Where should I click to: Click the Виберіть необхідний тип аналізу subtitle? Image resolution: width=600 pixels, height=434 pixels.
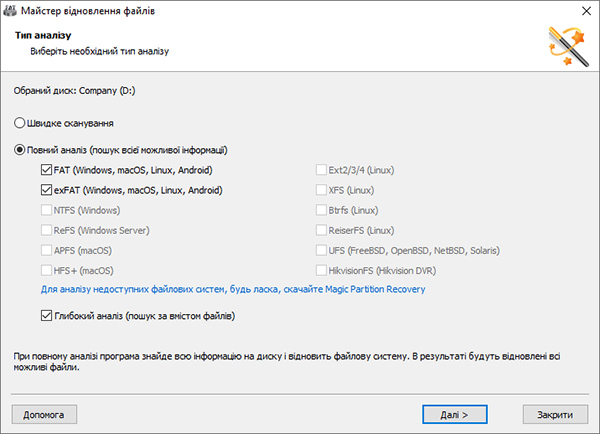pyautogui.click(x=99, y=51)
